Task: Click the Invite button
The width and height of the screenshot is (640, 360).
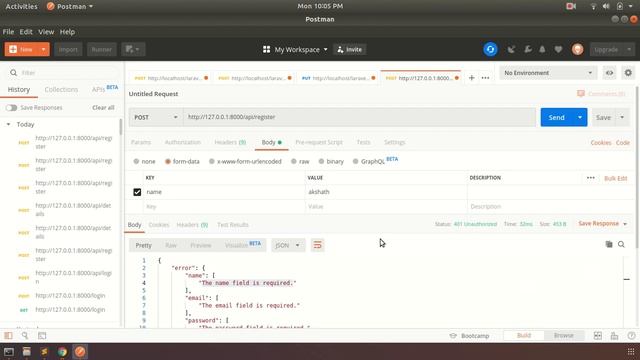Action: point(350,49)
